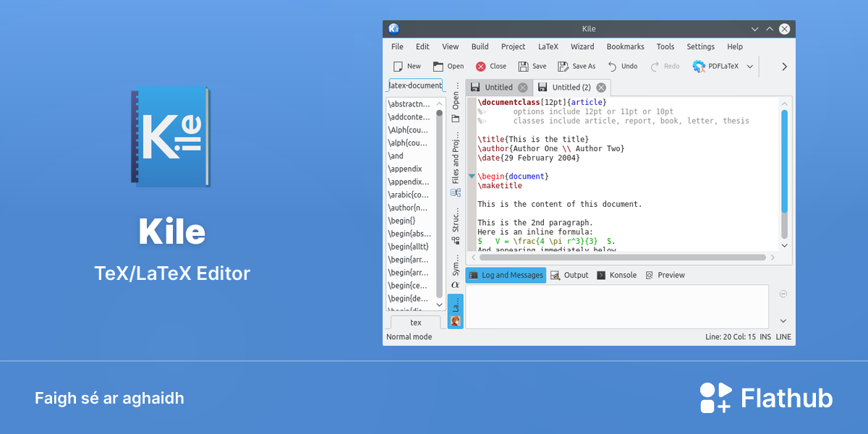Click the editor vertical scroll-down arrow

click(x=784, y=245)
